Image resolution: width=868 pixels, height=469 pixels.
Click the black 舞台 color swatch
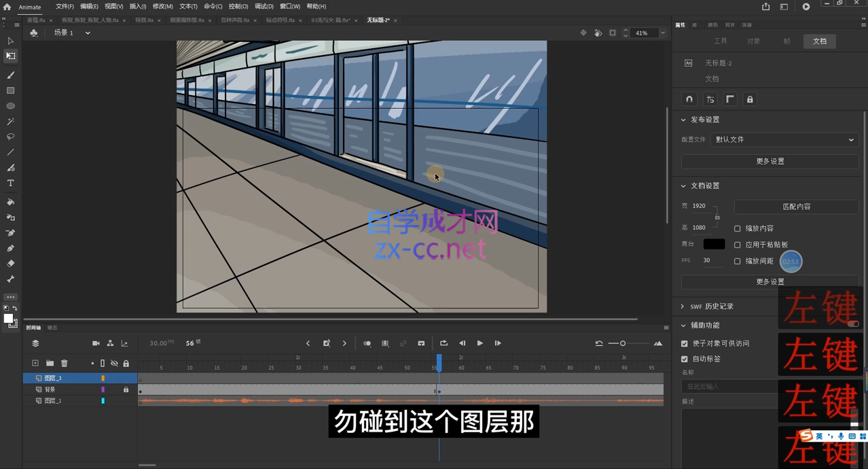(714, 244)
